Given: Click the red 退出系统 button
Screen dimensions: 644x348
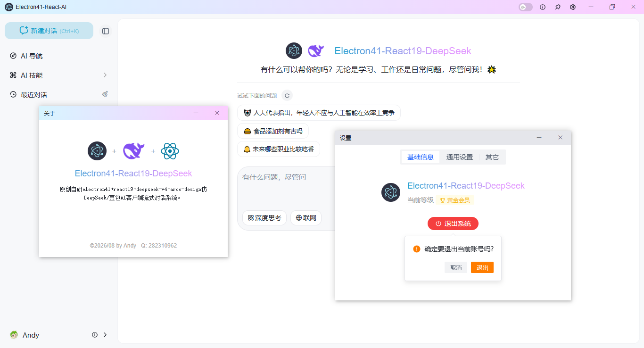Looking at the screenshot, I should tap(453, 224).
